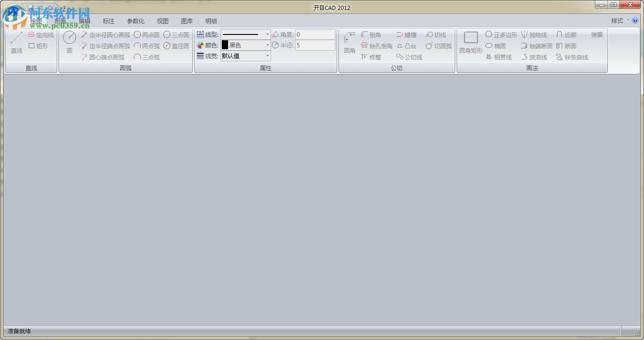
Task: Pick 直径圆 diameter circle tool
Action: 176,46
